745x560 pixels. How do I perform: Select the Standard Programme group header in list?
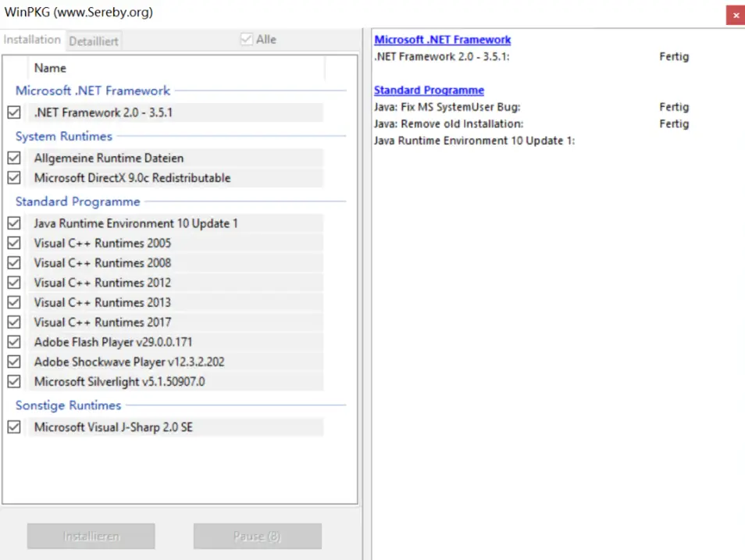[77, 202]
